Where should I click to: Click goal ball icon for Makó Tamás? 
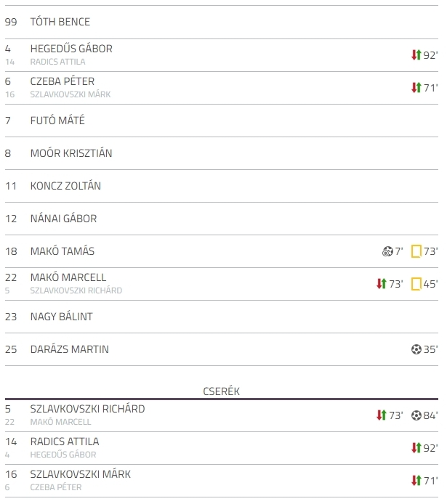tap(387, 251)
